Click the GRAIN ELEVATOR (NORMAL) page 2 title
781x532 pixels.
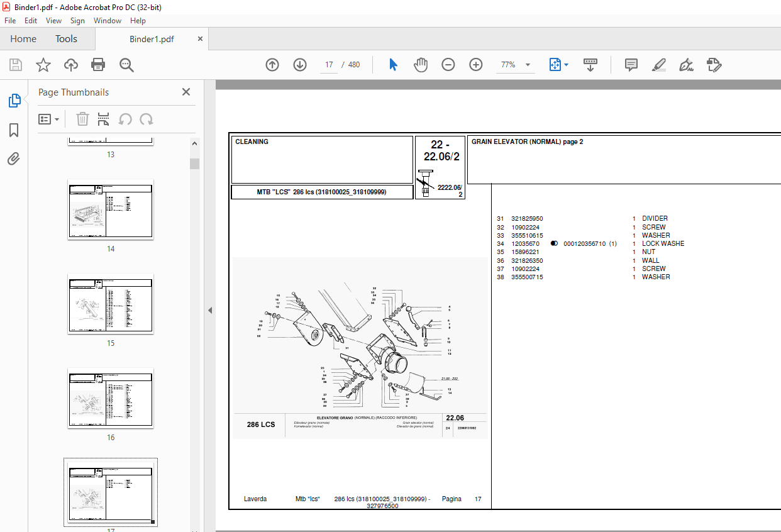pos(527,142)
